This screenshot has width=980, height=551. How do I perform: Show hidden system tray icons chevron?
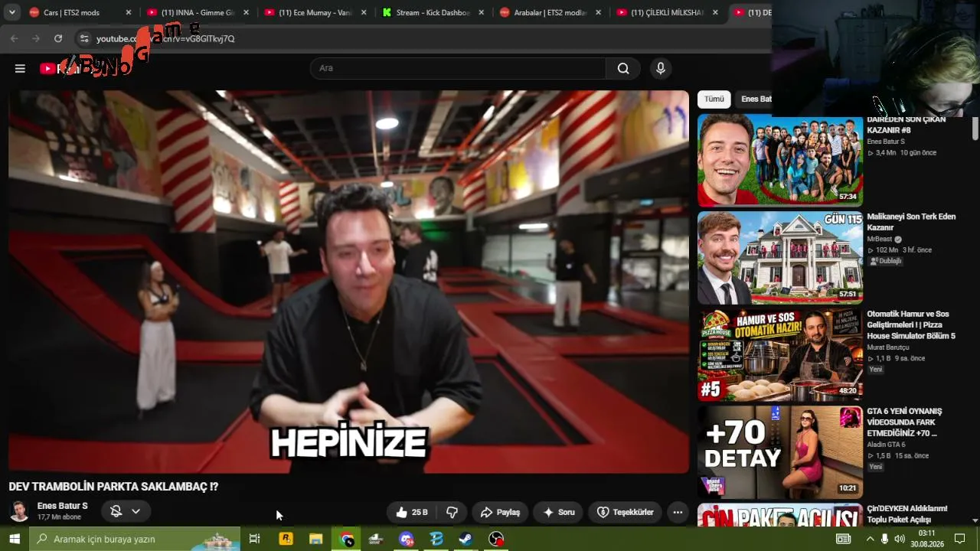pos(870,539)
